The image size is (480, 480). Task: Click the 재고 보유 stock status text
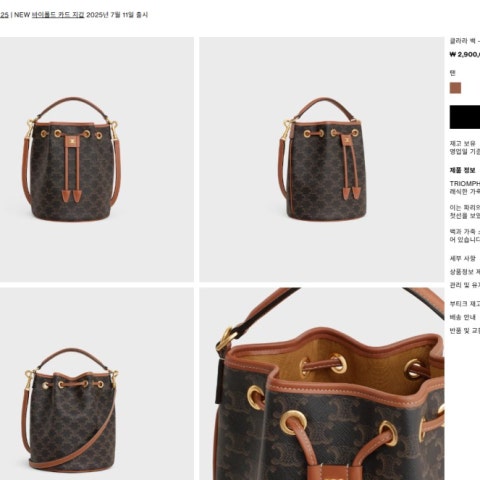pos(463,144)
